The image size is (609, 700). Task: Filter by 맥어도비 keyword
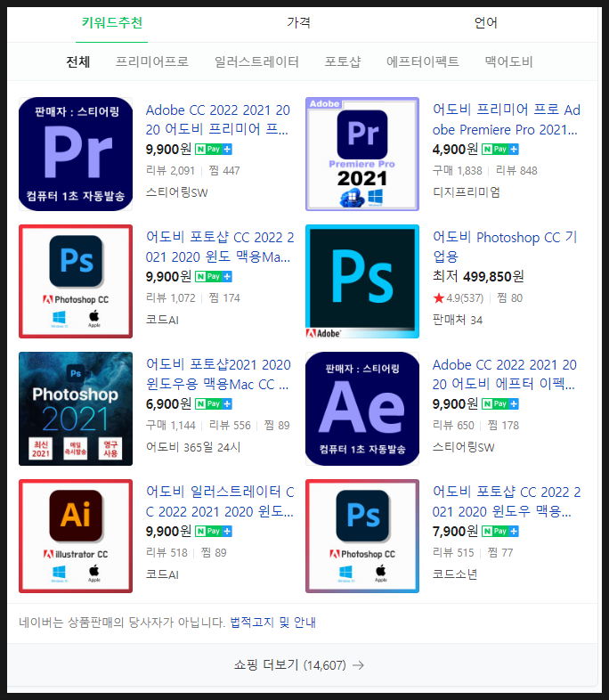[508, 61]
